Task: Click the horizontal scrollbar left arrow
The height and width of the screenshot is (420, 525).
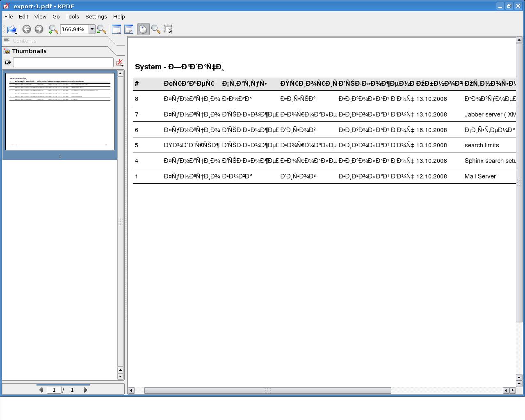Action: pyautogui.click(x=131, y=390)
